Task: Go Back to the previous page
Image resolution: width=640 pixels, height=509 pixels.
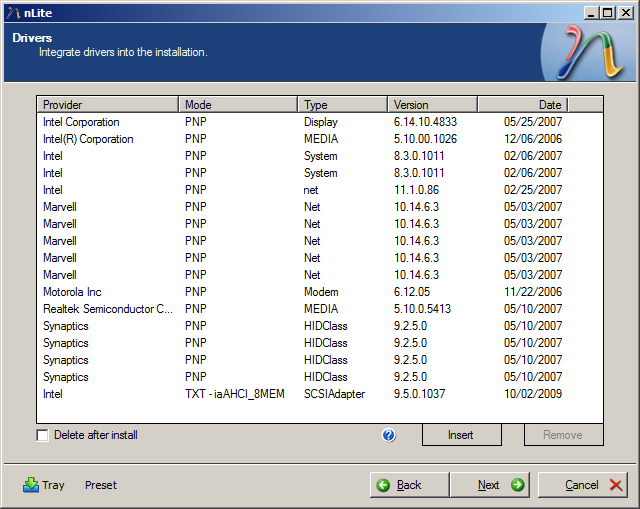Action: tap(409, 485)
